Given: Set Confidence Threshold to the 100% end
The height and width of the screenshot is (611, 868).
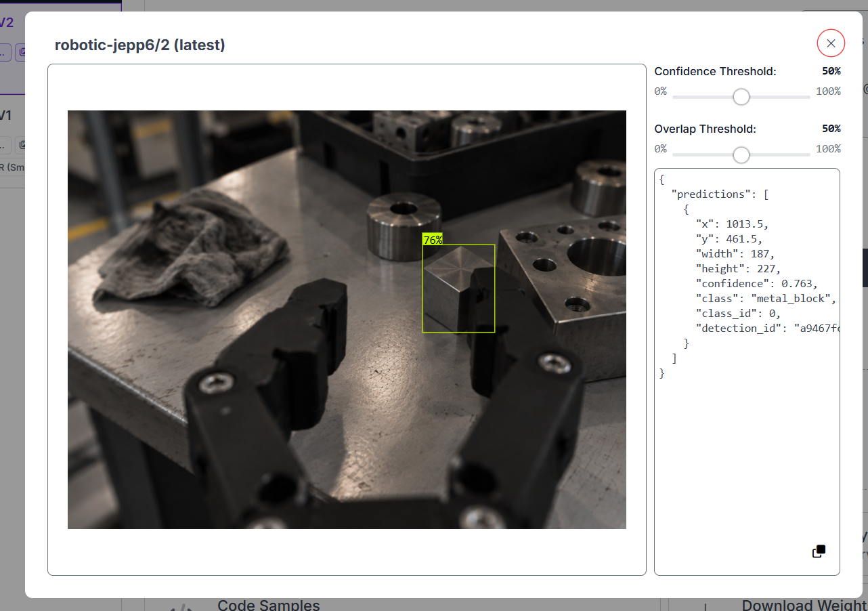Looking at the screenshot, I should [x=808, y=97].
